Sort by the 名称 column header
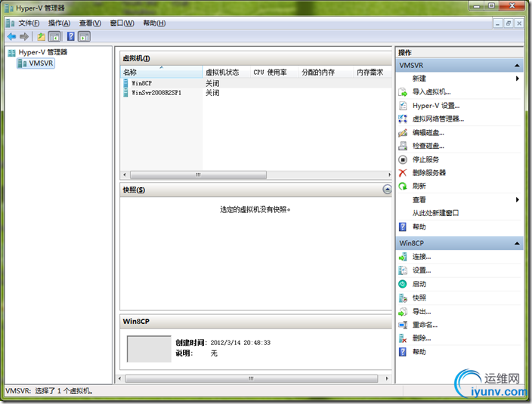Viewport: 532px width, 404px height. point(162,72)
